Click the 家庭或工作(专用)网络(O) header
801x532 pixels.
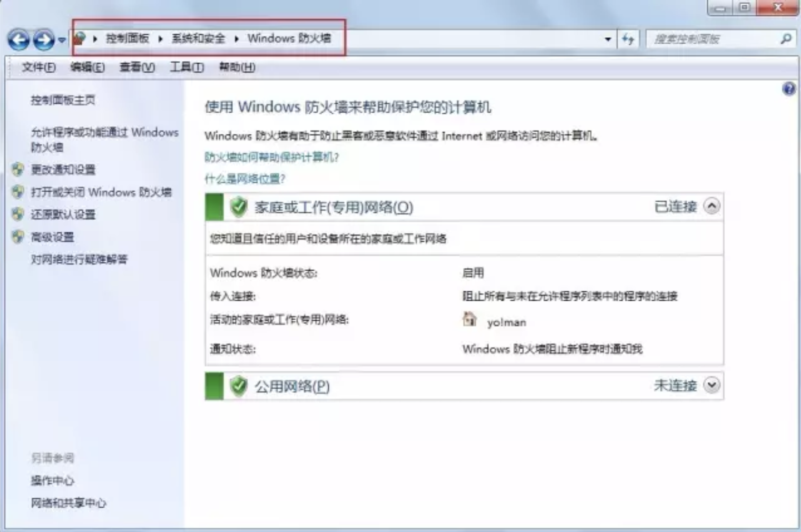coord(464,206)
